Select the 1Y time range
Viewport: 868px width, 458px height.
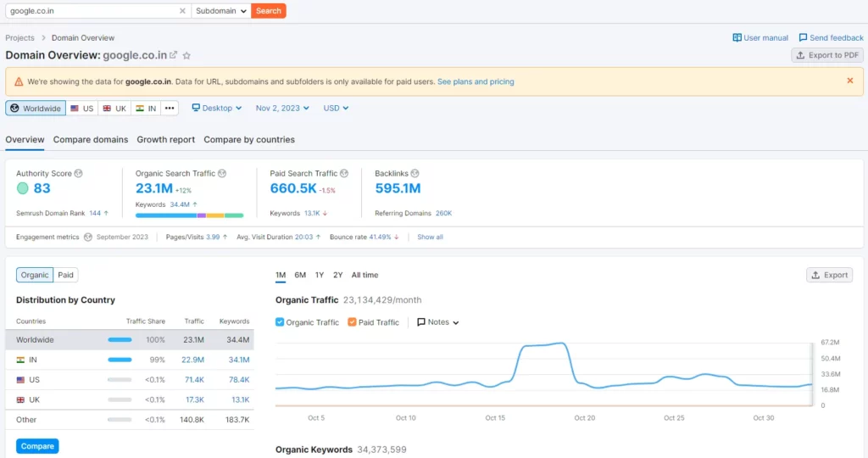coord(320,275)
